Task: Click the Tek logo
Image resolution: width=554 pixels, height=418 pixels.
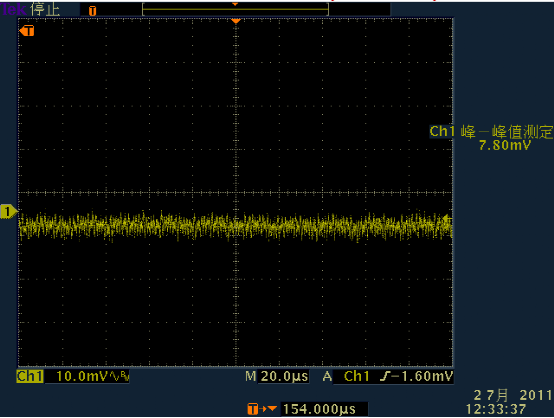Action: pyautogui.click(x=13, y=9)
